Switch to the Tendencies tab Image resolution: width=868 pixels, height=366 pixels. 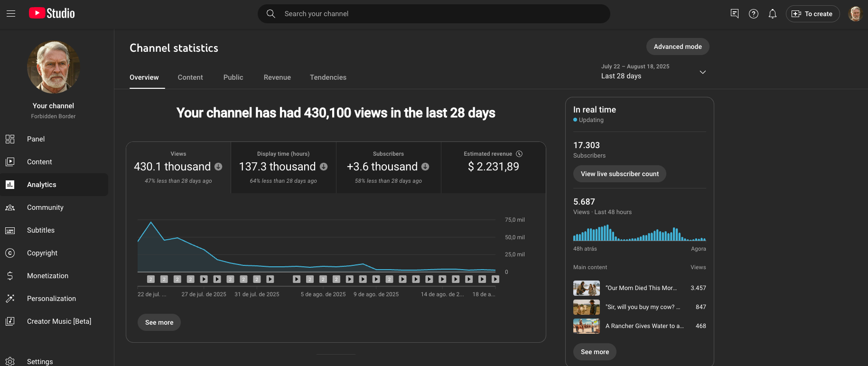[328, 77]
